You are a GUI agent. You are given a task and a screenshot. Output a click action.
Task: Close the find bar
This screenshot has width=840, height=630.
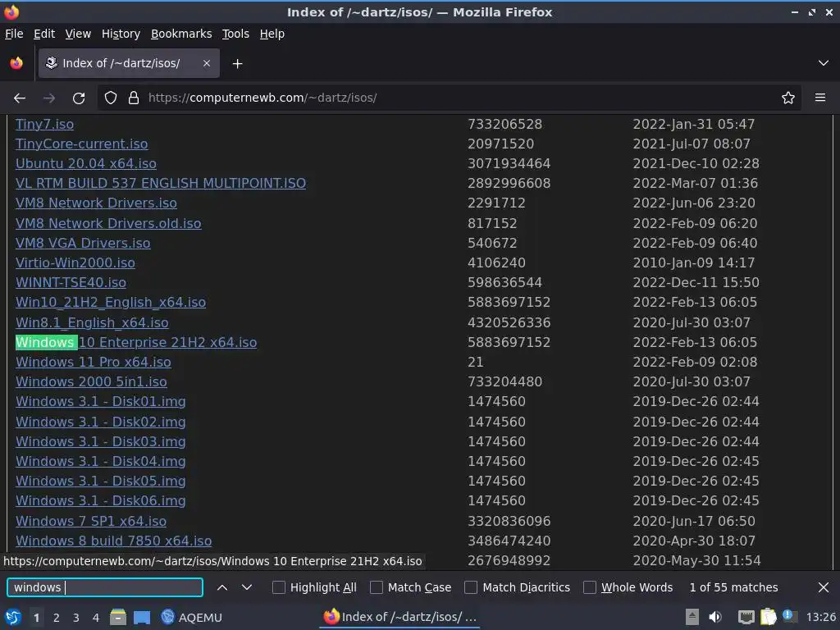(x=824, y=587)
